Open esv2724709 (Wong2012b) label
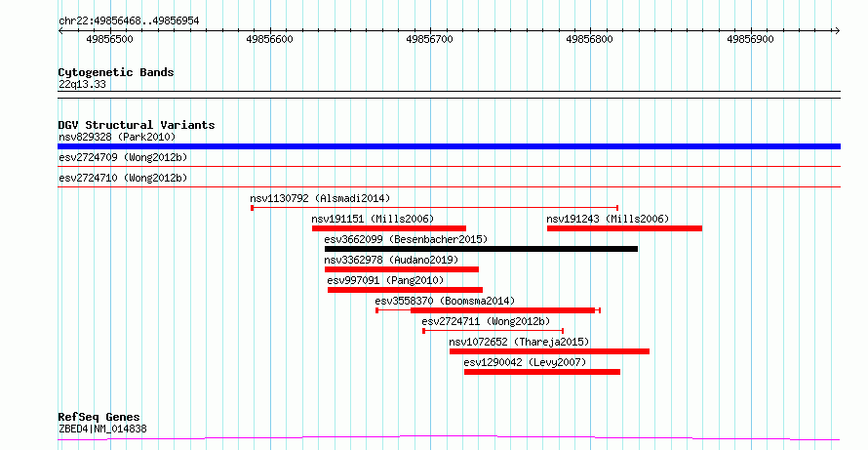868x450 pixels. 123,157
